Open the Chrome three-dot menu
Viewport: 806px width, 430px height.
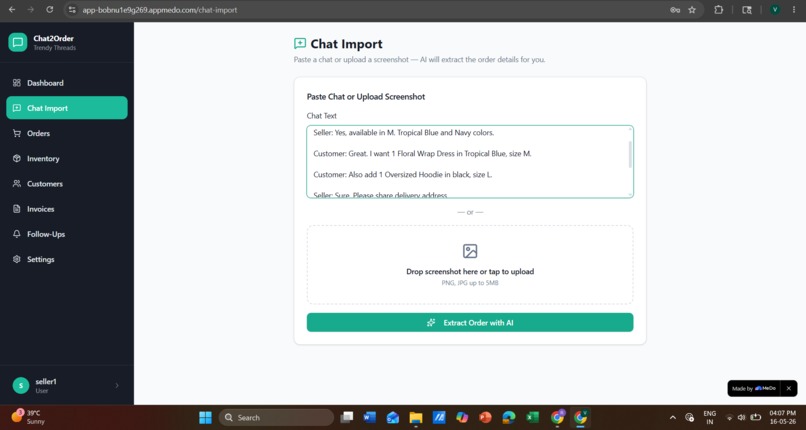[794, 10]
